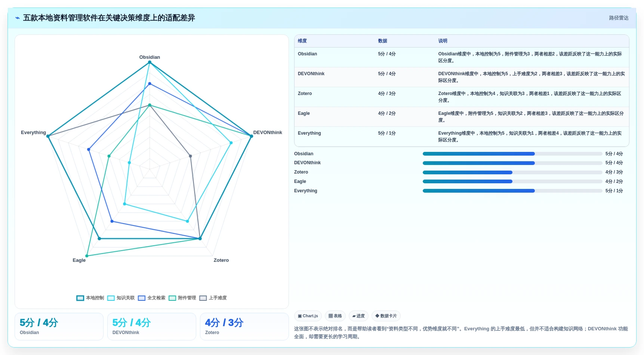Screen dimensions: 644x355
Task: Click the 4分 / 2分 value in Eagle table row
Action: [x=387, y=113]
